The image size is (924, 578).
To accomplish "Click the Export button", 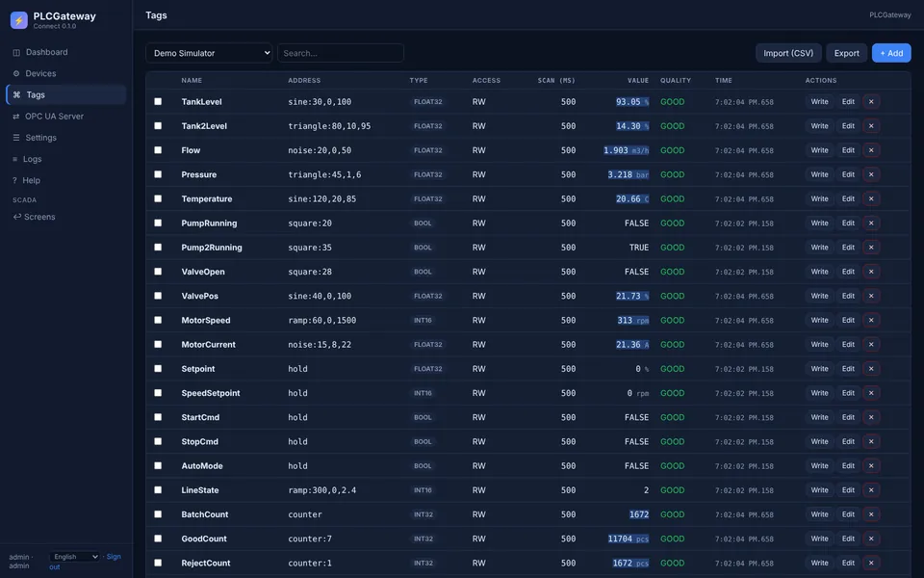I will coord(846,53).
